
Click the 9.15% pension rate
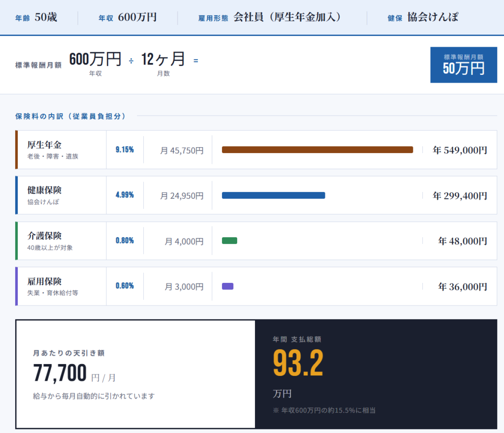point(125,150)
